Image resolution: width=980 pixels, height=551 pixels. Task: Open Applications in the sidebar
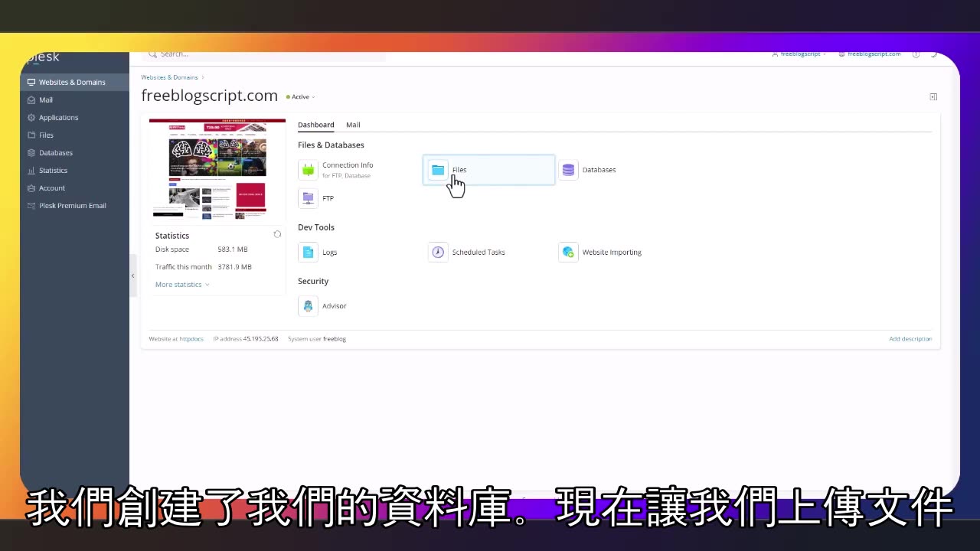point(74,117)
